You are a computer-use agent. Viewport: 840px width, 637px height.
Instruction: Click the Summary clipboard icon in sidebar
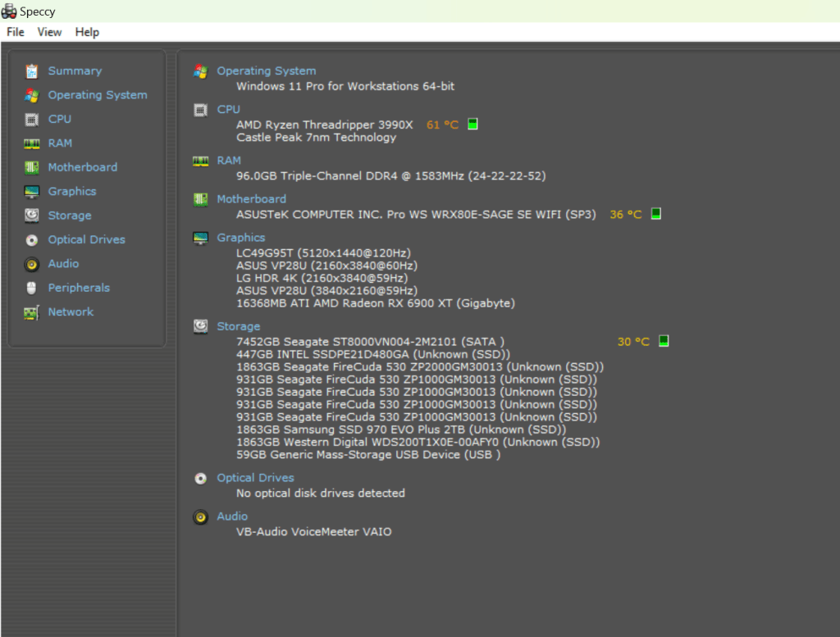click(x=32, y=71)
